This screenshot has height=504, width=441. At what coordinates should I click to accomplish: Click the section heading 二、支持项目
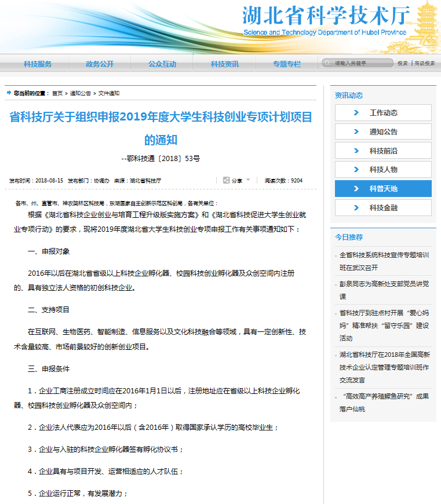point(49,310)
